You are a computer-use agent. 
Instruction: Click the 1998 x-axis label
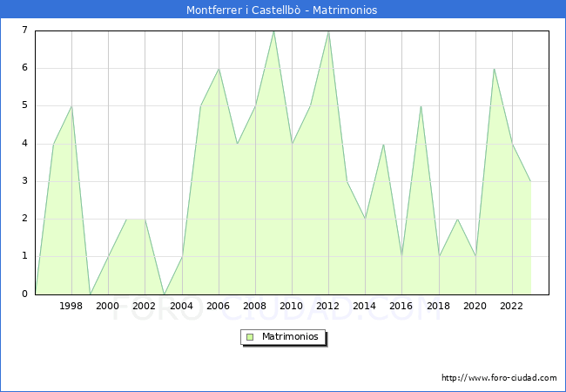pyautogui.click(x=71, y=306)
